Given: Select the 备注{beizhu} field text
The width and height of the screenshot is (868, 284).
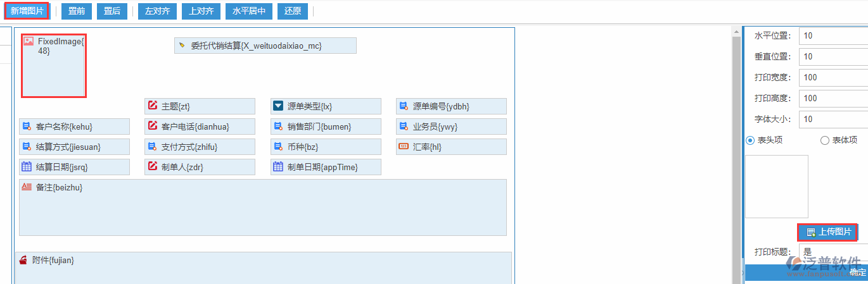Looking at the screenshot, I should pos(59,187).
